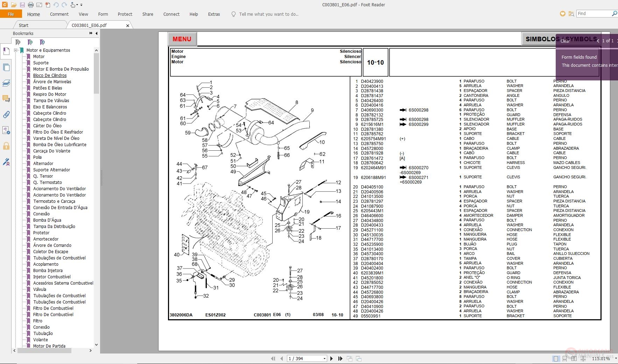618x364 pixels.
Task: Open the Protect ribbon tab
Action: [125, 14]
